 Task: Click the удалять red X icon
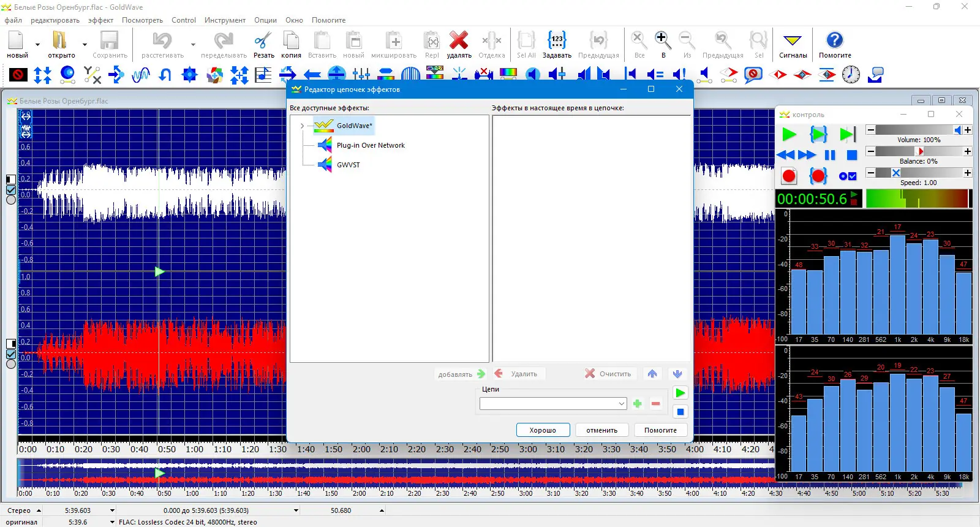coord(459,44)
